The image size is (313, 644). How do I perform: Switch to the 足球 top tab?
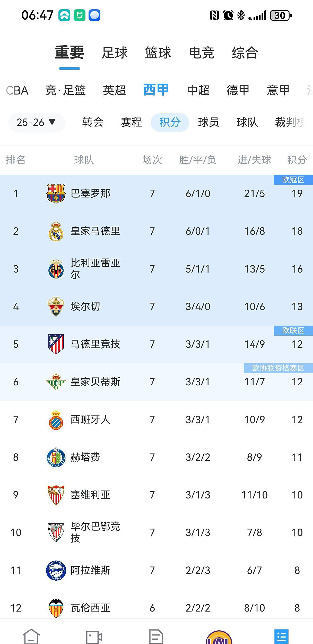pyautogui.click(x=115, y=53)
